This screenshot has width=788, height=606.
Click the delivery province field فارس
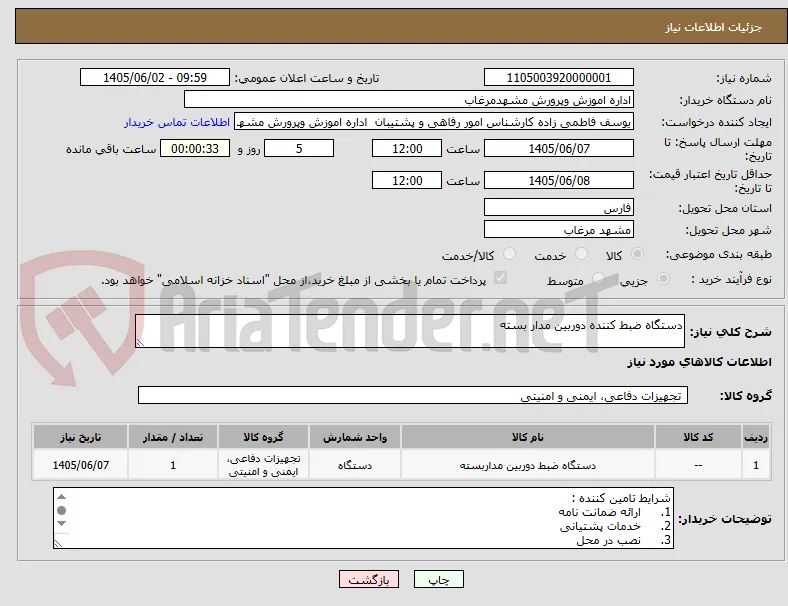tap(559, 208)
